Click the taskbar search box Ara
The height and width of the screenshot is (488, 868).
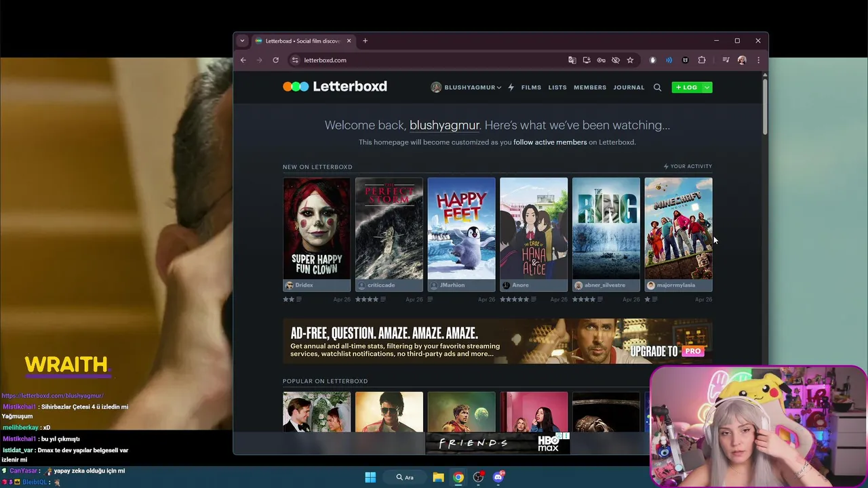(x=405, y=477)
